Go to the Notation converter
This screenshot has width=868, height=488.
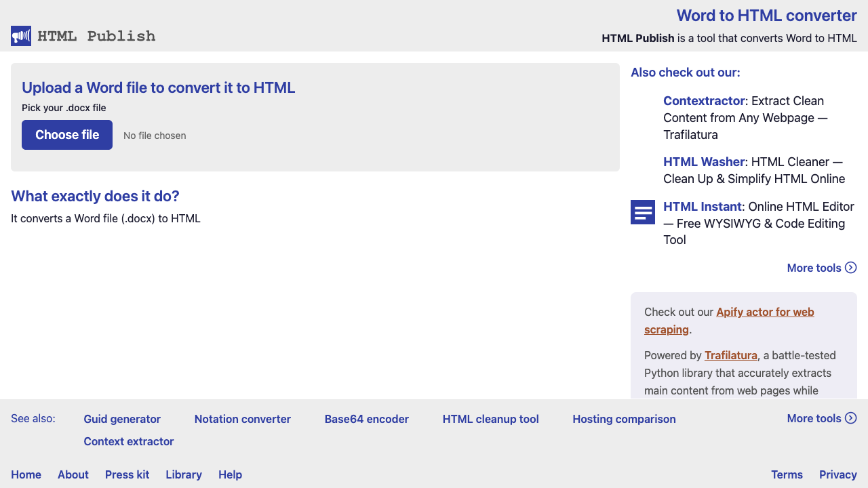pyautogui.click(x=242, y=419)
